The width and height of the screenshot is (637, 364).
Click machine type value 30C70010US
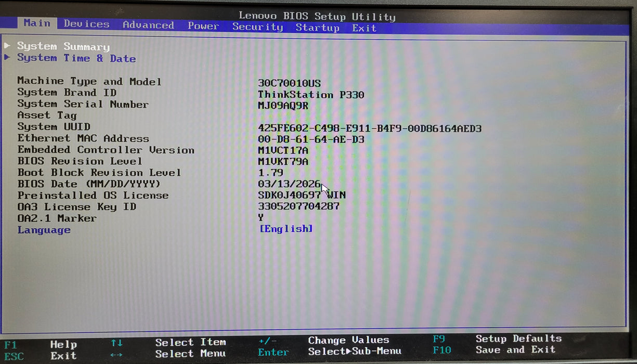(289, 83)
